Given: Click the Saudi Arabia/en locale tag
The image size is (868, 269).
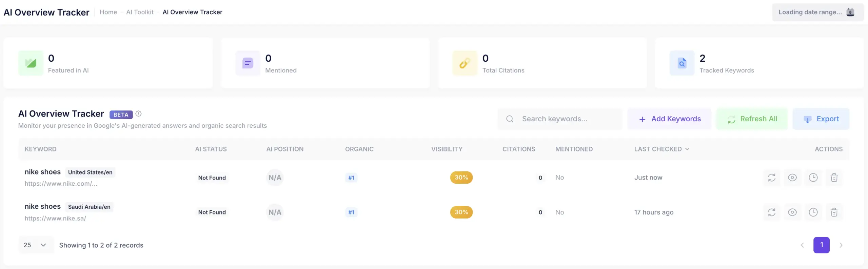Looking at the screenshot, I should pyautogui.click(x=89, y=207).
